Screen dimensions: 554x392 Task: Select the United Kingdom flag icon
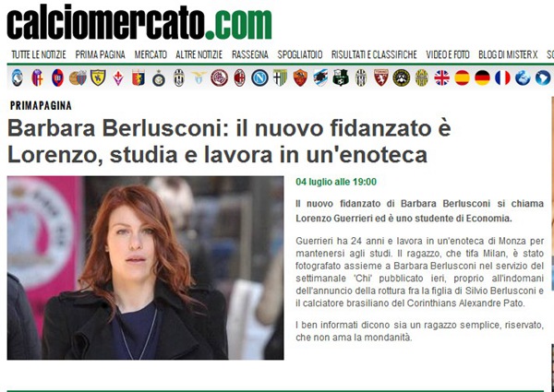point(441,77)
